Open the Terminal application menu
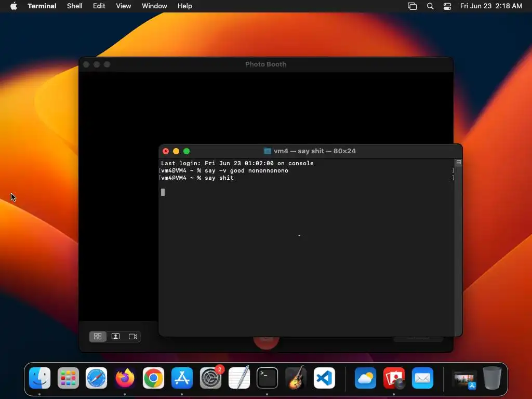The width and height of the screenshot is (532, 399). [42, 6]
